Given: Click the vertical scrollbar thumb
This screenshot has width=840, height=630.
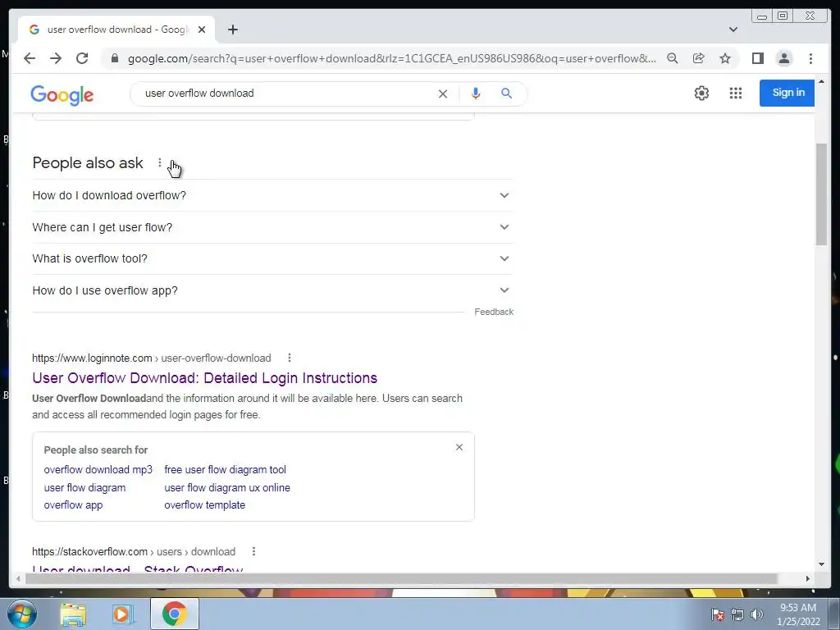Looking at the screenshot, I should [821, 194].
